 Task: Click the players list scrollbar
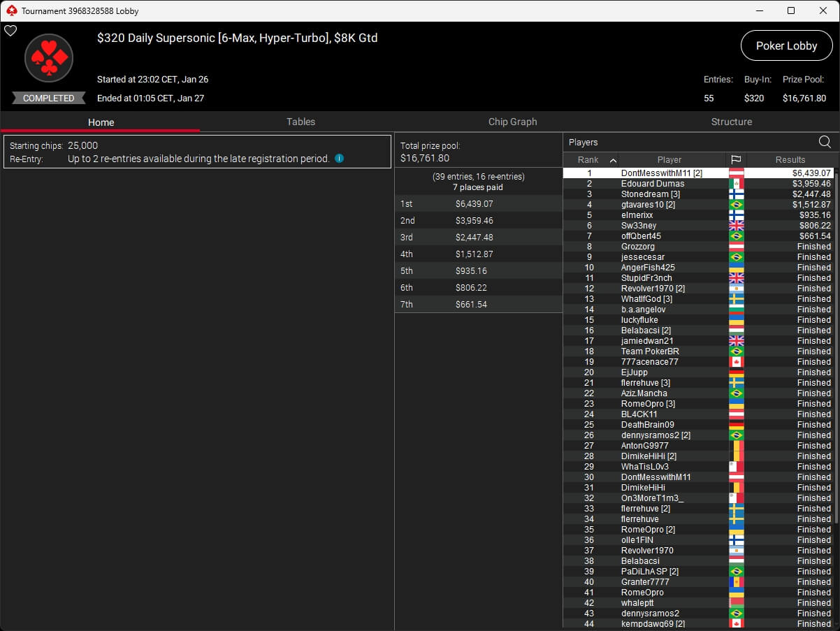pyautogui.click(x=835, y=349)
